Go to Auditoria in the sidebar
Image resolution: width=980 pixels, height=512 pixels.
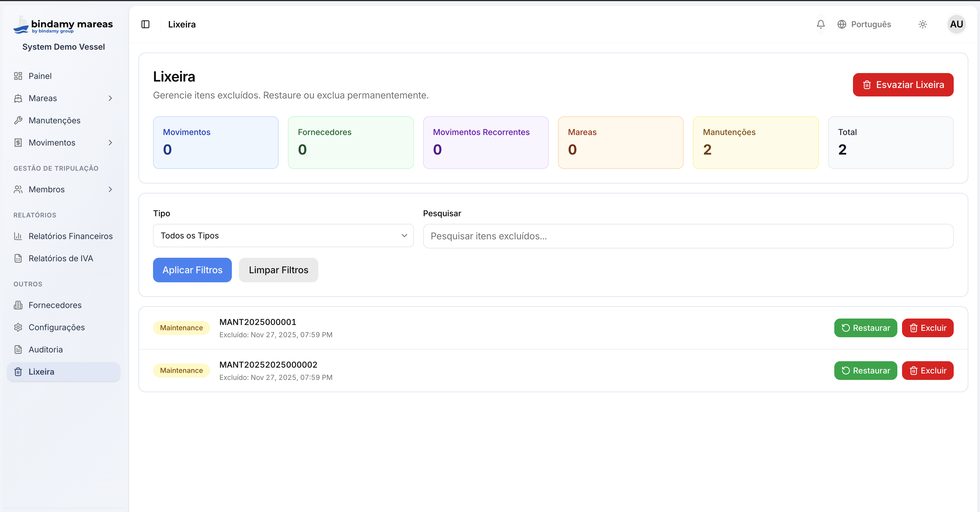pos(46,350)
